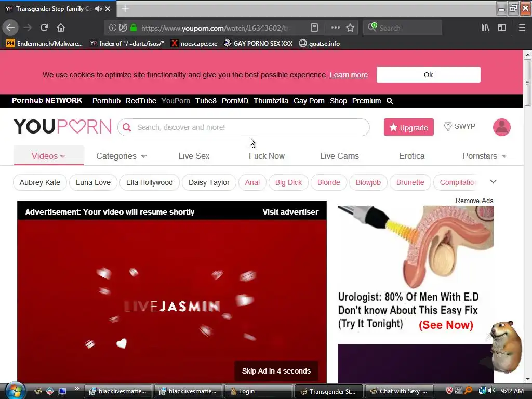Open the Premium link in network bar
Viewport: 532px width, 399px height.
pyautogui.click(x=366, y=101)
